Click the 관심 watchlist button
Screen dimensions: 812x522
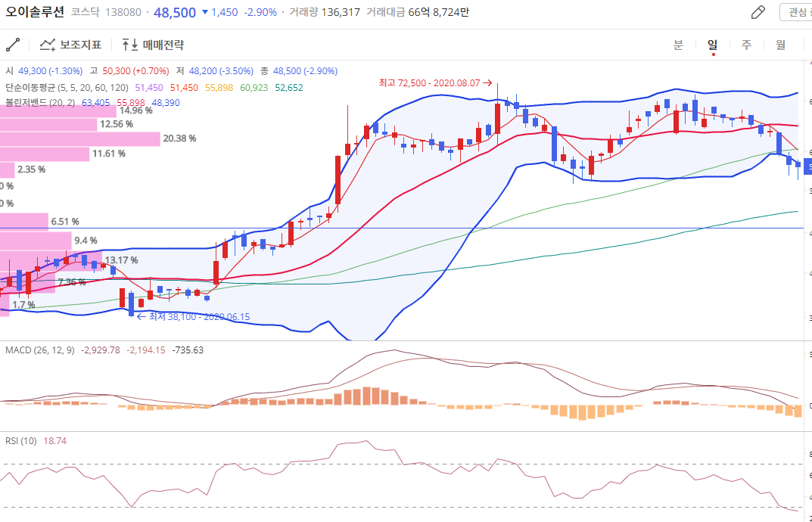796,12
